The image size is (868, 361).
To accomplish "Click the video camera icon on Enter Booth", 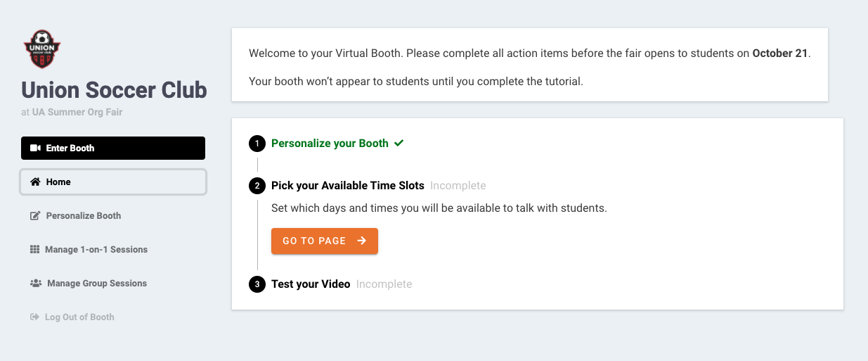I will coord(35,148).
